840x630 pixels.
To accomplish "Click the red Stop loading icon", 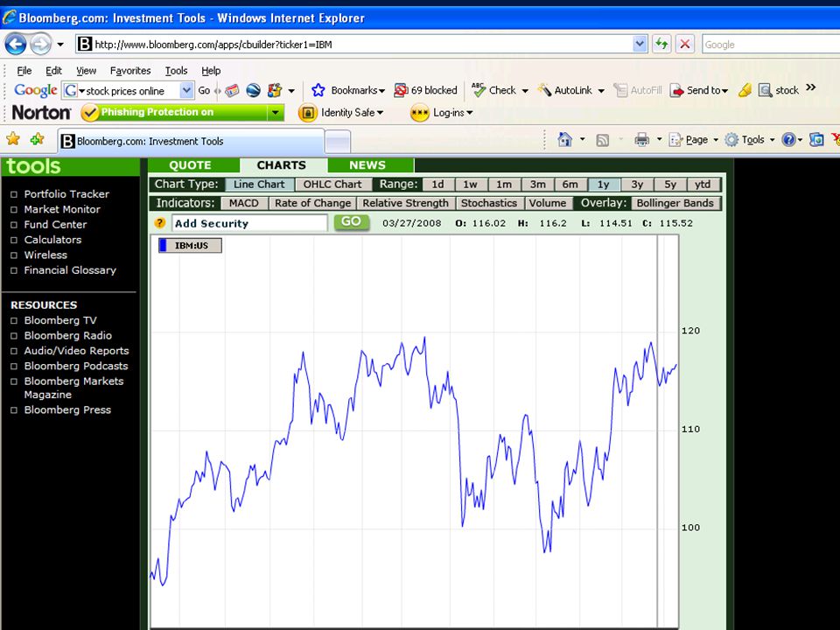I will tap(684, 44).
